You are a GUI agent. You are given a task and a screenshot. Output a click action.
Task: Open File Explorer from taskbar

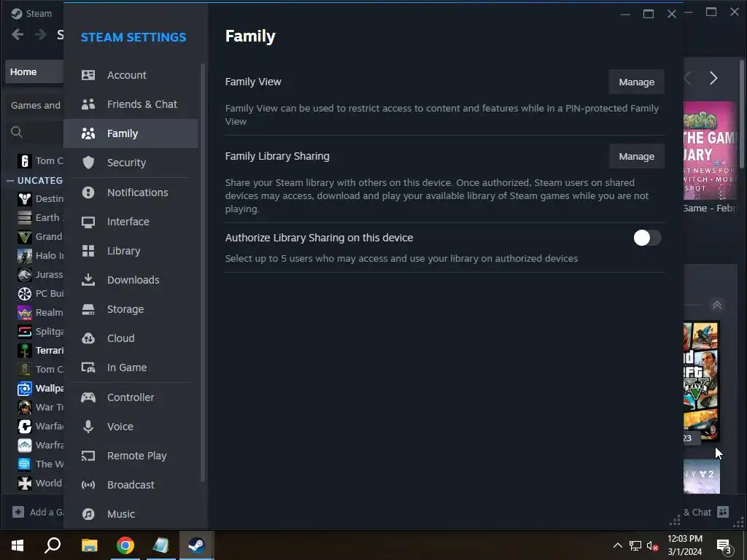89,545
